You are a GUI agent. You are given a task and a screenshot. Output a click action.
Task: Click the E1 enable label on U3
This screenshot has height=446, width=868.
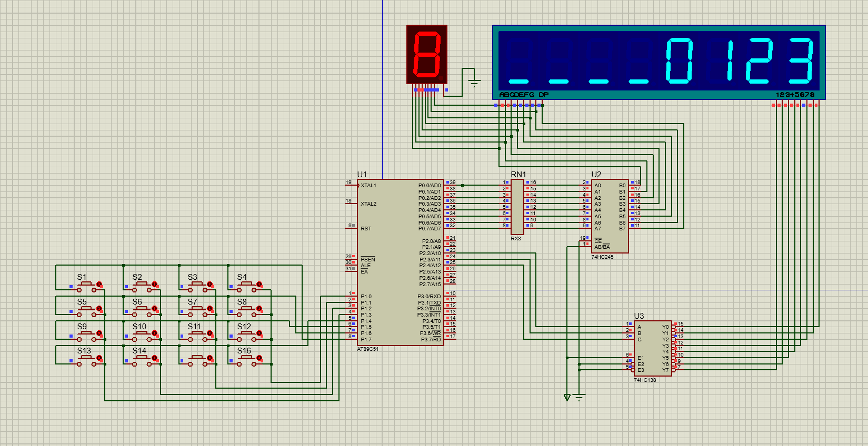(641, 358)
